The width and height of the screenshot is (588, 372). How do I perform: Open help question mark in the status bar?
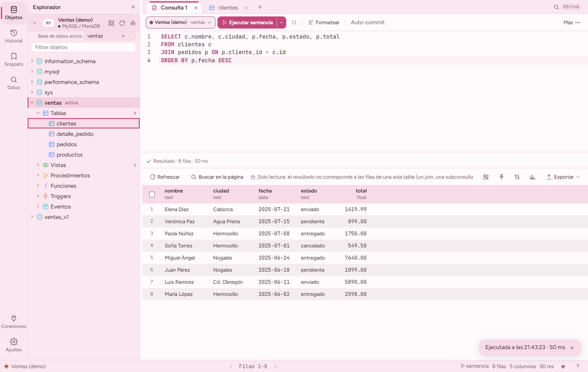point(578,366)
